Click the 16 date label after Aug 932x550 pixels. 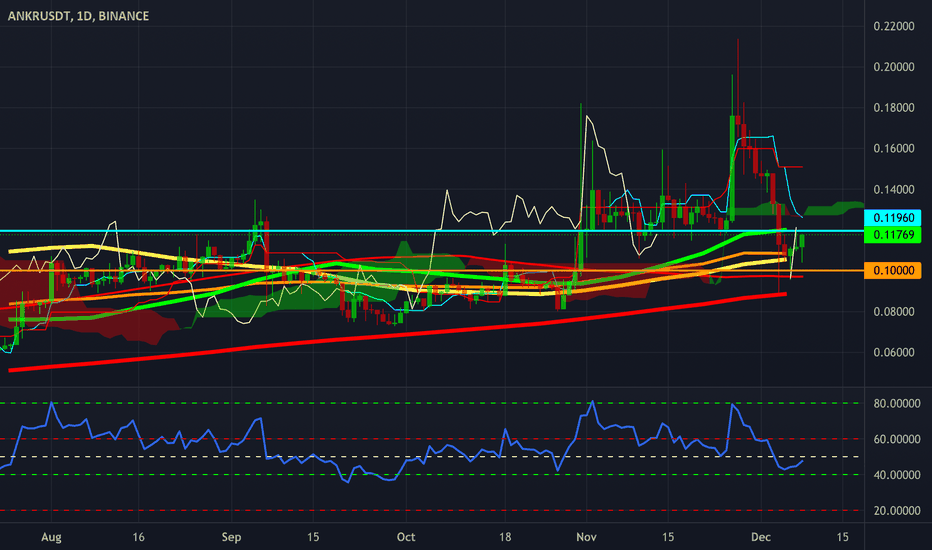tap(138, 538)
